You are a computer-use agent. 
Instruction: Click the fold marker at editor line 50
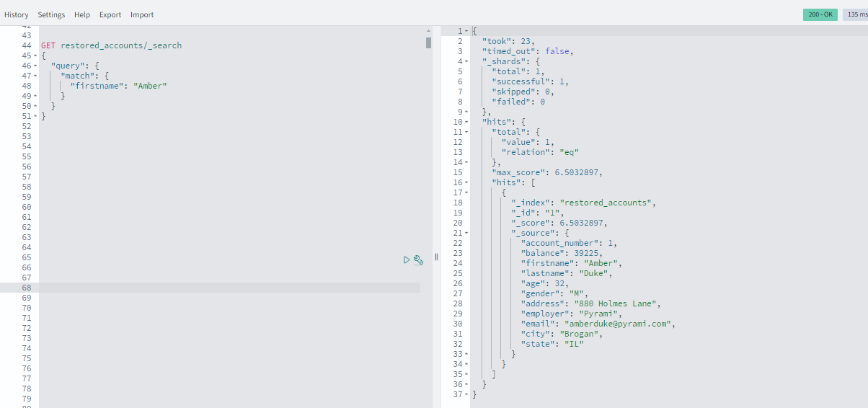(x=35, y=106)
